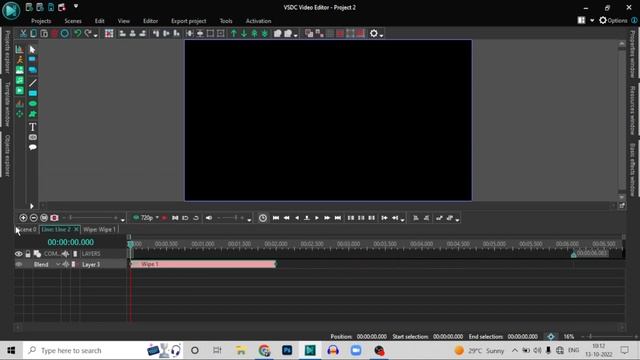Open the Edit menu
The height and width of the screenshot is (360, 640).
[x=100, y=21]
